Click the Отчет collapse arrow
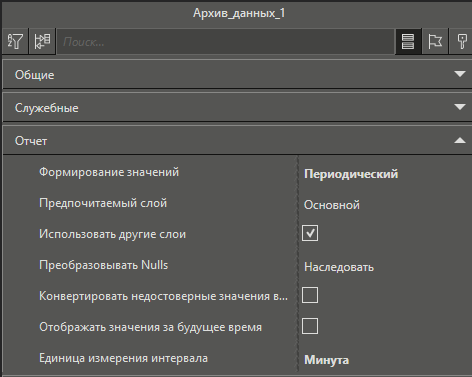 (460, 140)
